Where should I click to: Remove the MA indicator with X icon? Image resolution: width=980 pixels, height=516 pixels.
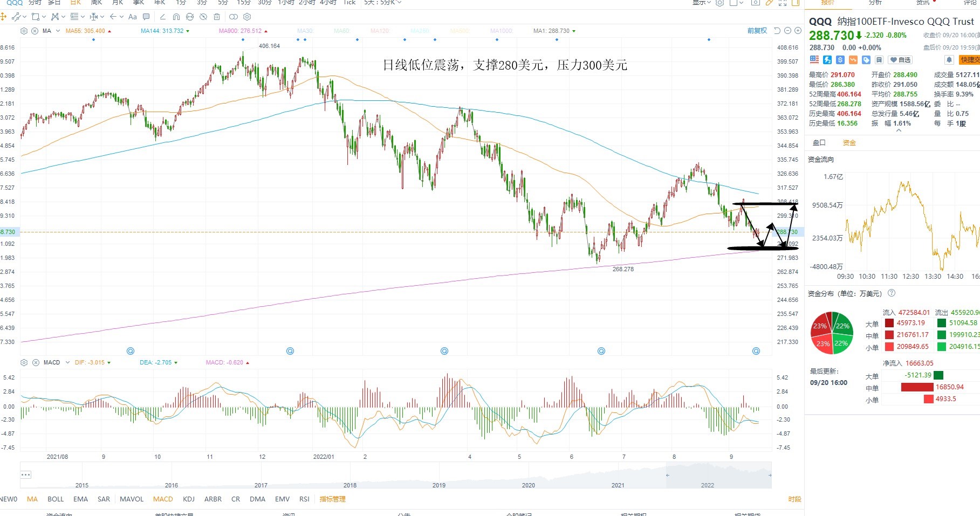click(35, 31)
